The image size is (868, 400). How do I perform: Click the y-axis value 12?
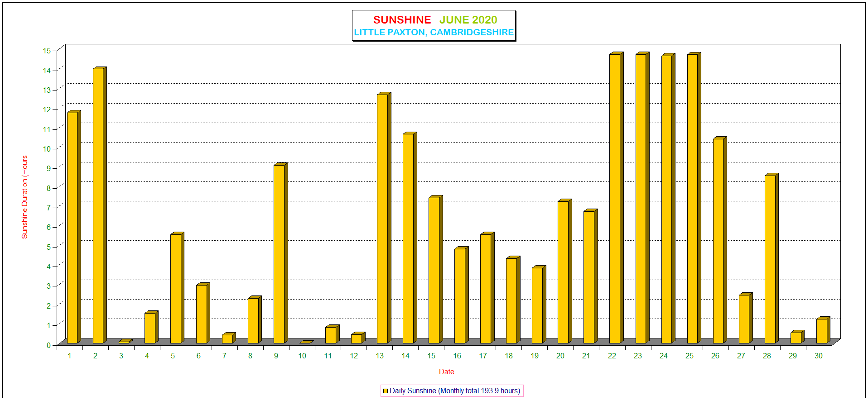click(x=47, y=110)
